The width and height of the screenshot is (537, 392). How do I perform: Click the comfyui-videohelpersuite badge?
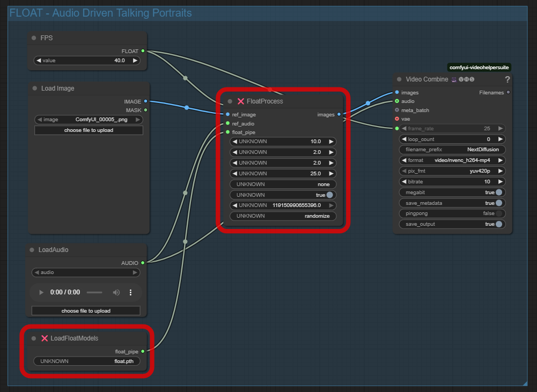(x=479, y=68)
